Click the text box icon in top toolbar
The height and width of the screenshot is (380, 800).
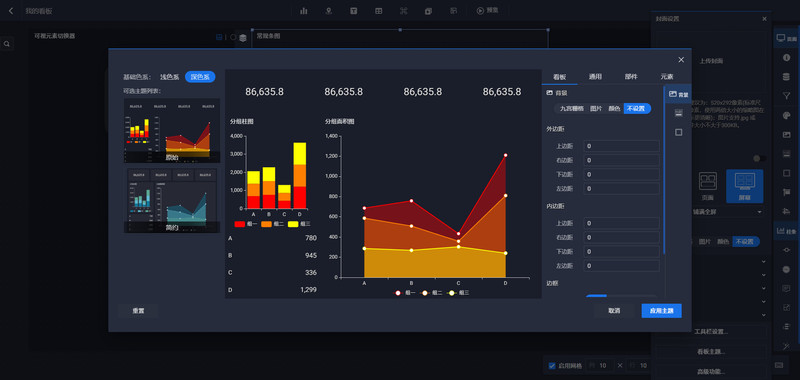(353, 11)
